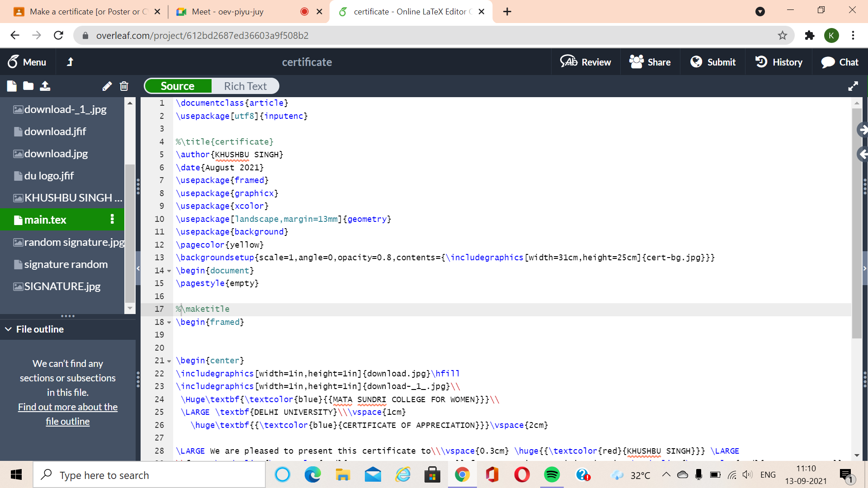Click the rename pencil icon
This screenshot has height=488, width=868.
click(107, 86)
